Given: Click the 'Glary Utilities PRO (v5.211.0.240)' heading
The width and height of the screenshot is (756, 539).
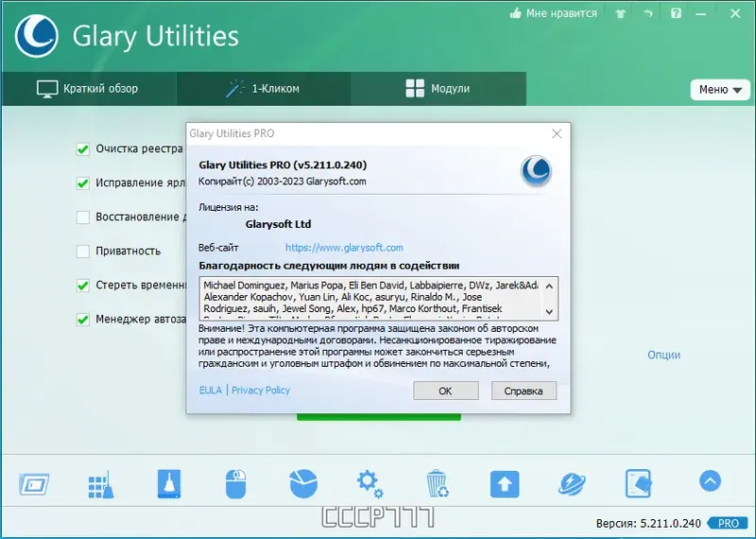Looking at the screenshot, I should tap(283, 165).
